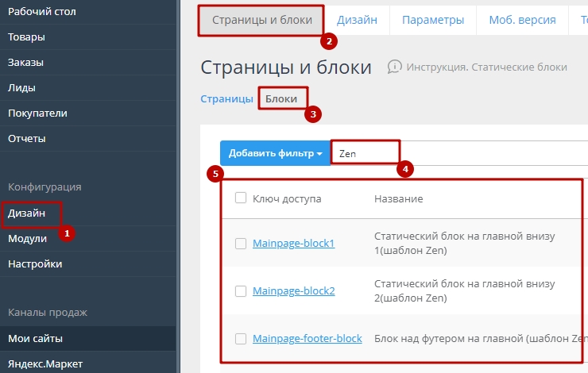Open the Добавить фильтр dropdown
Viewport: 588px width, 373px height.
(x=275, y=153)
